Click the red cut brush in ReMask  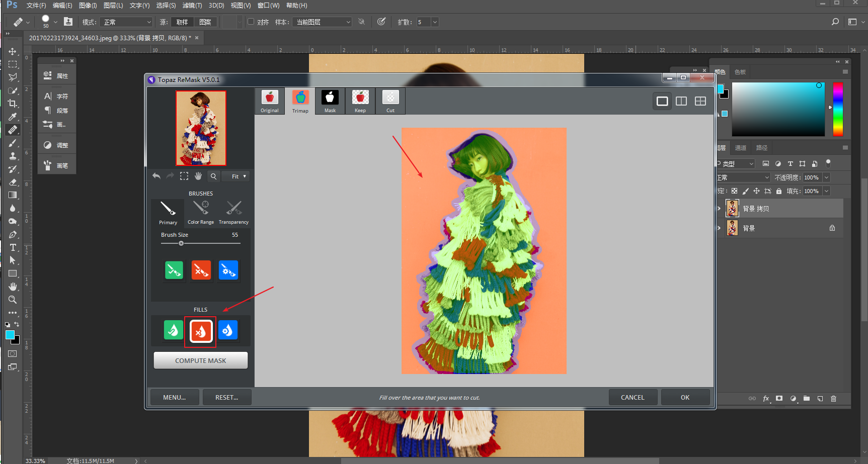[x=201, y=270]
